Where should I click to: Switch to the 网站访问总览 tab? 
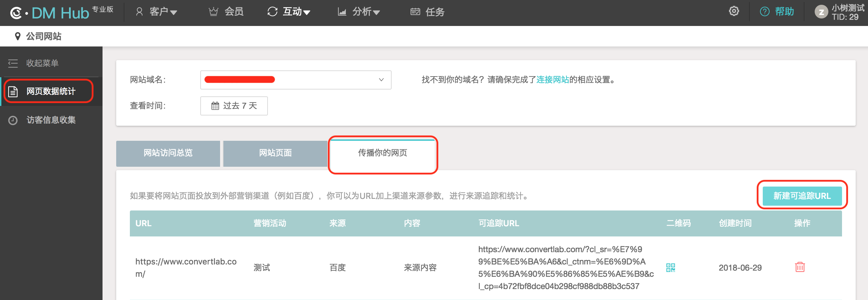click(x=168, y=153)
